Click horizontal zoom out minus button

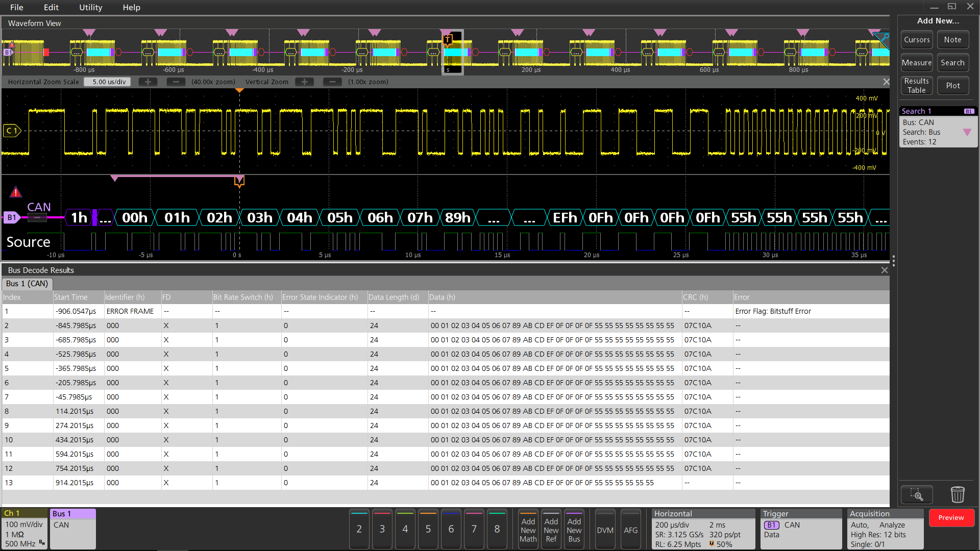pos(176,82)
